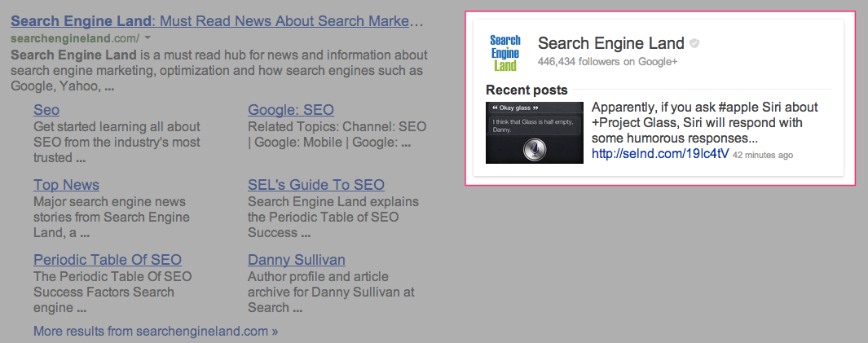Click the 42 minutes ago timestamp

(763, 156)
